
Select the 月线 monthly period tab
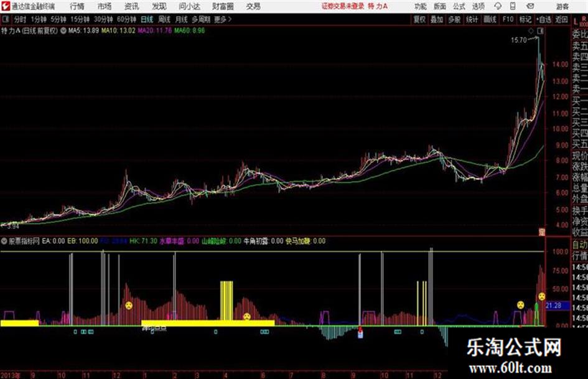pos(182,19)
